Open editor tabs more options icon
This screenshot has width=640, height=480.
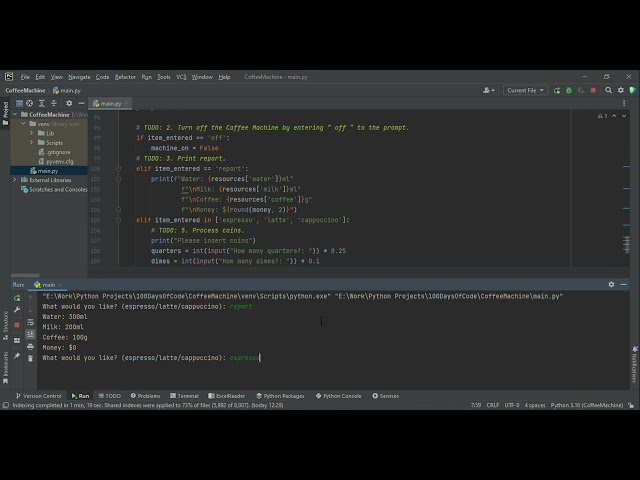tap(624, 104)
